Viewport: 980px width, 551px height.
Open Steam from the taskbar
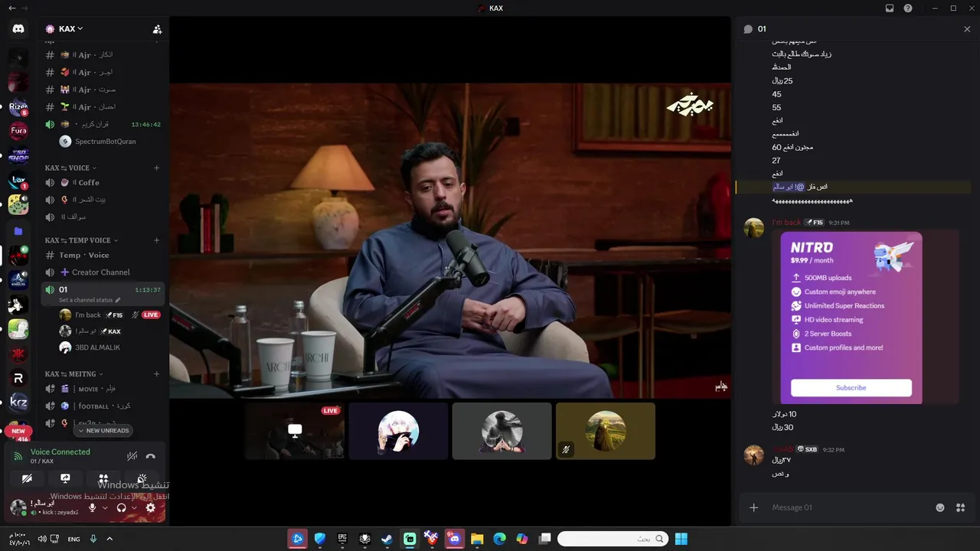(387, 539)
